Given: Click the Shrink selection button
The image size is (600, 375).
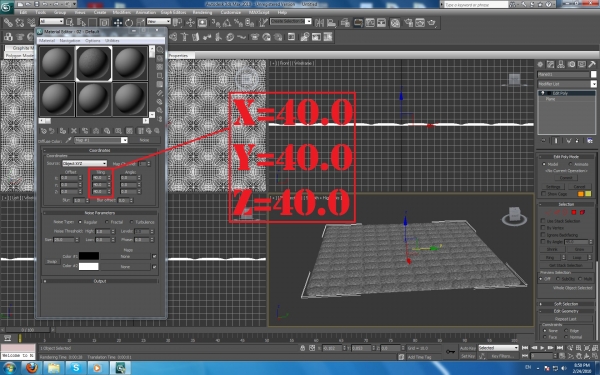Looking at the screenshot, I should pos(552,249).
